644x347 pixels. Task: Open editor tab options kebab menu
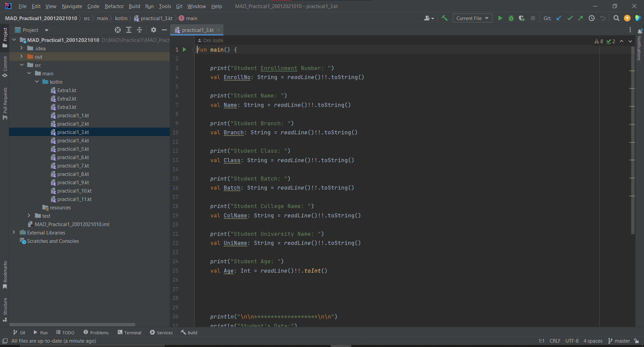630,30
